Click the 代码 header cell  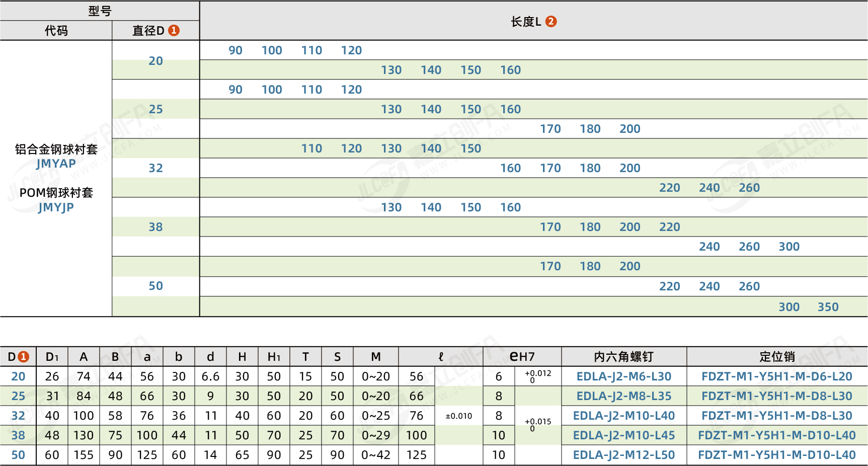[x=56, y=30]
